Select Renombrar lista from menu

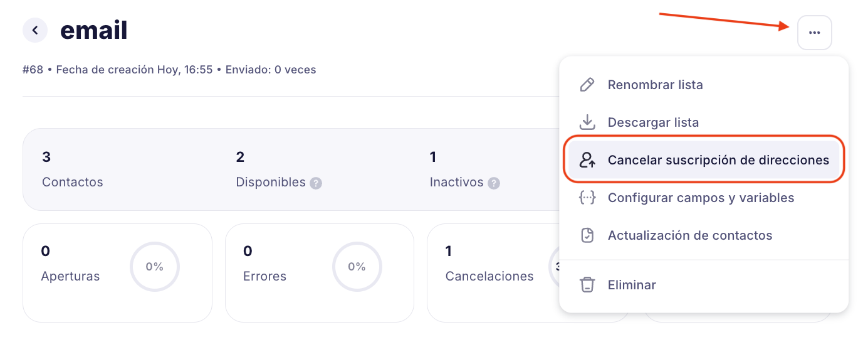point(655,85)
